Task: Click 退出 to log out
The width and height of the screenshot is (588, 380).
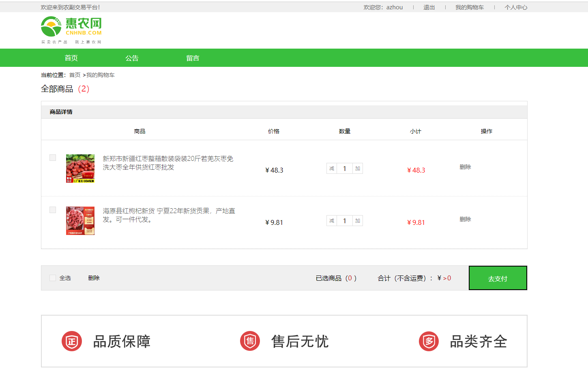Action: point(429,7)
